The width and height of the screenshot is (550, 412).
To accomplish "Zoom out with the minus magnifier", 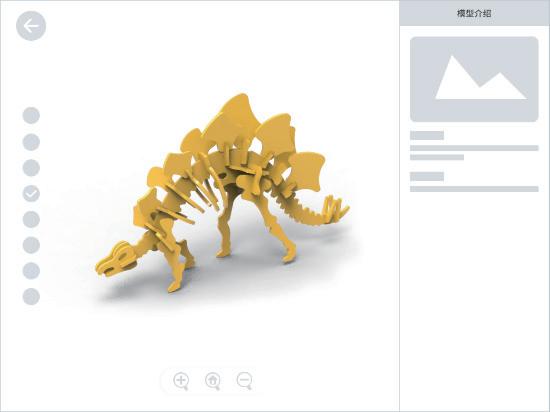I will (x=244, y=380).
